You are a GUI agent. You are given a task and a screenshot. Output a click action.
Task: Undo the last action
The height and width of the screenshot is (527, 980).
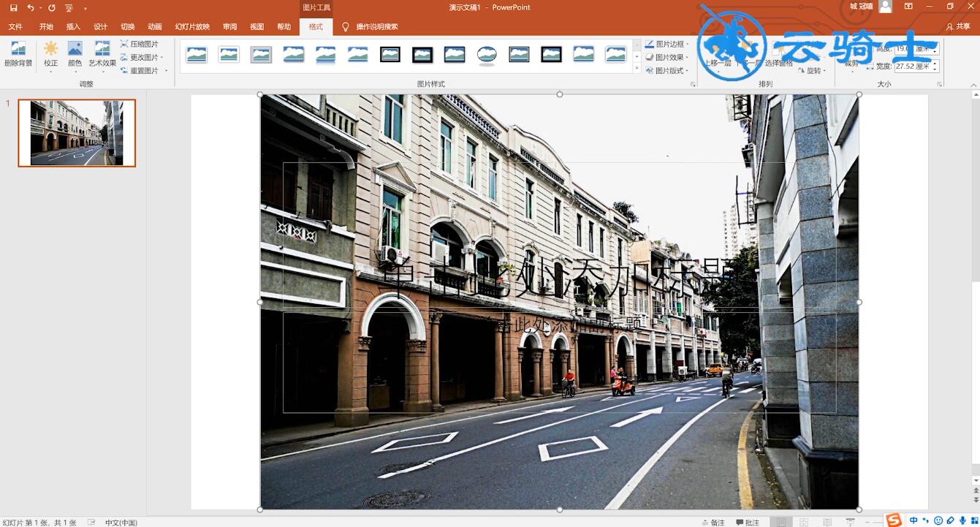pos(31,7)
